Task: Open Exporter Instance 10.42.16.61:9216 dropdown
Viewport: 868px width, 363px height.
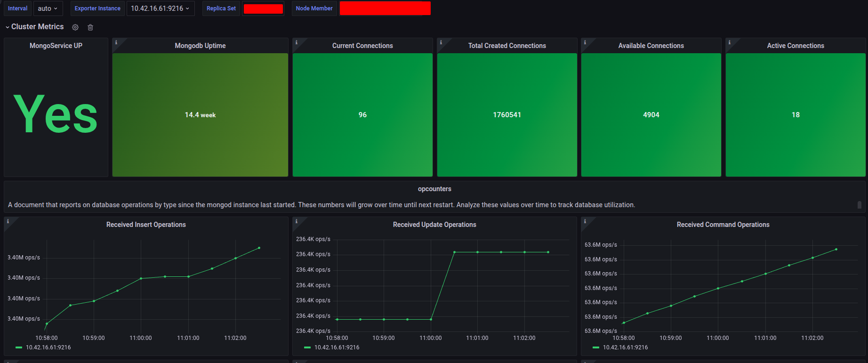Action: (x=160, y=8)
